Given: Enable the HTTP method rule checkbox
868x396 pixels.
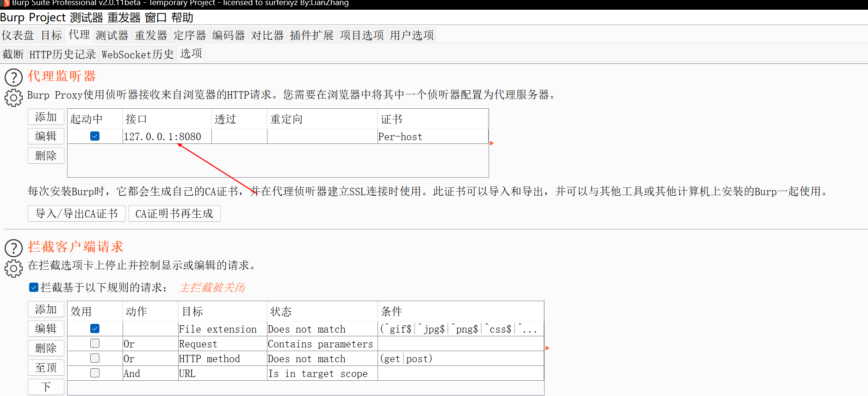Looking at the screenshot, I should [95, 358].
